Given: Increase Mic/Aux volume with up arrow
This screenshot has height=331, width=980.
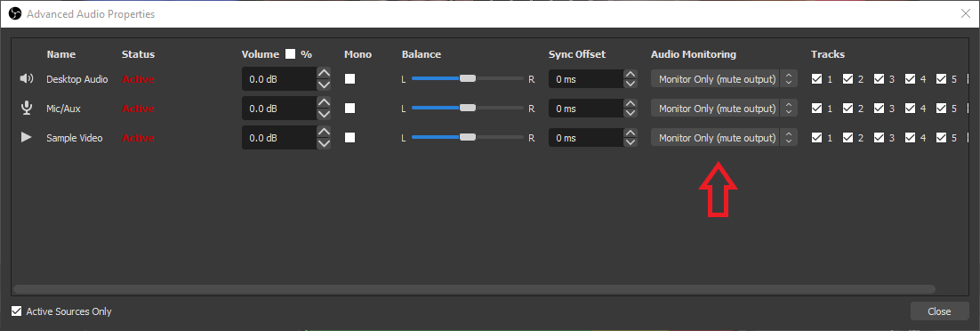Looking at the screenshot, I should (x=324, y=102).
